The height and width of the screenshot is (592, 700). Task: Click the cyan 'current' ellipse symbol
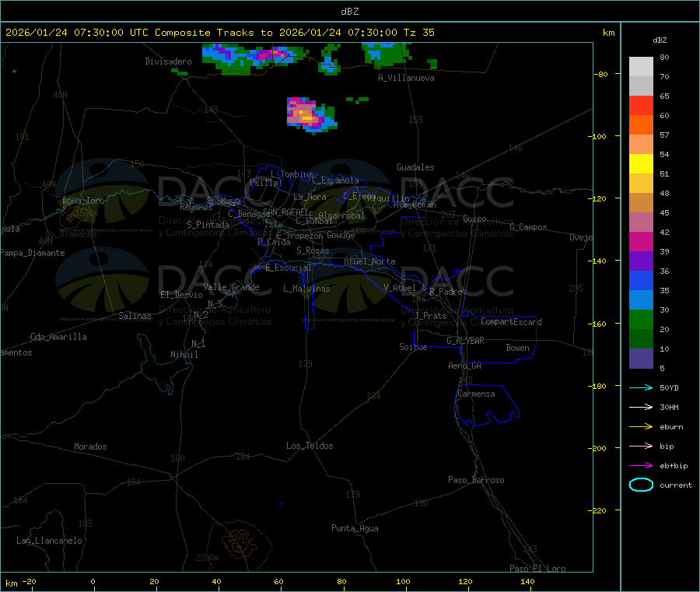coord(641,485)
